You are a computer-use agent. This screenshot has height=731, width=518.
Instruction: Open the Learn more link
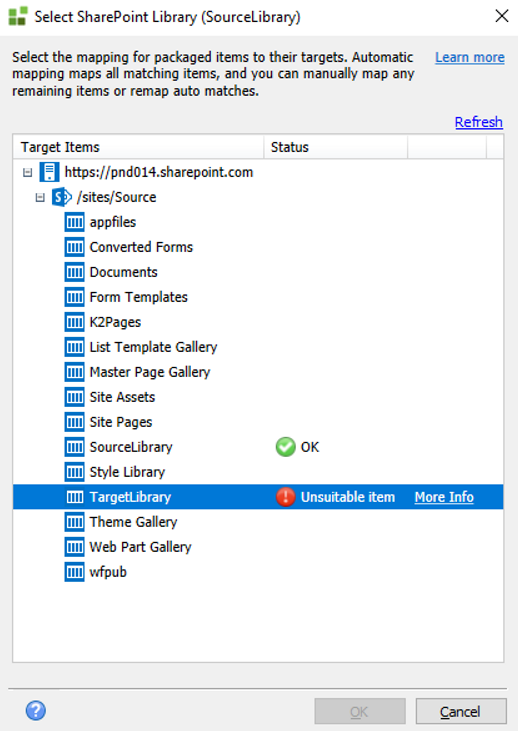(470, 57)
